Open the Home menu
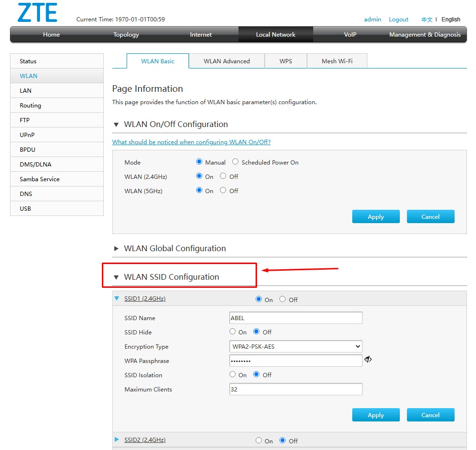The height and width of the screenshot is (450, 476). (51, 35)
